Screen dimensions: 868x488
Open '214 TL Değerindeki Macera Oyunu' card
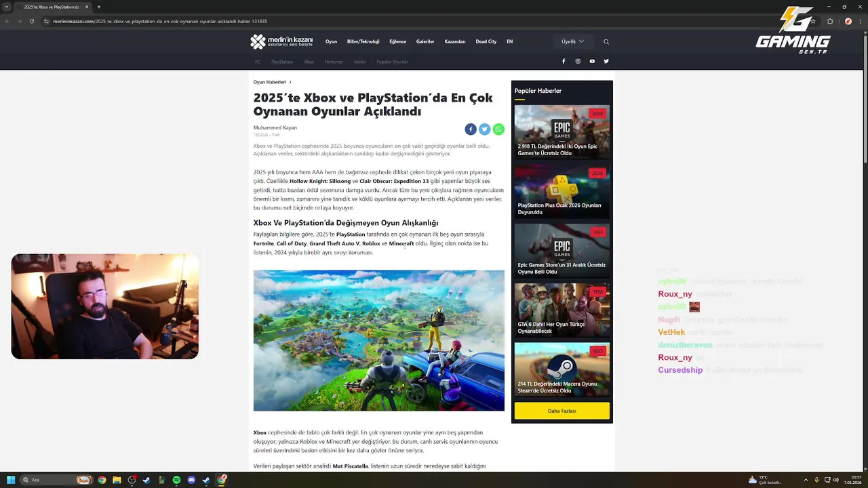point(562,369)
